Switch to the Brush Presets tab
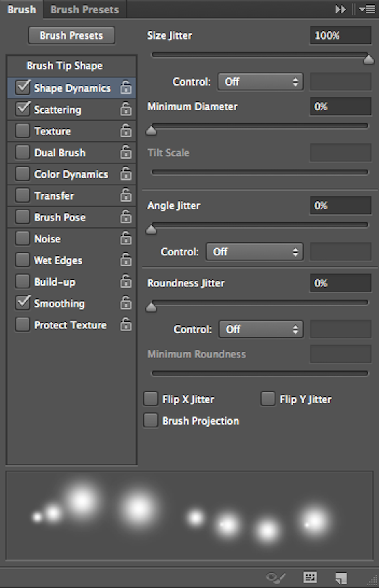Image resolution: width=379 pixels, height=588 pixels. coord(85,9)
